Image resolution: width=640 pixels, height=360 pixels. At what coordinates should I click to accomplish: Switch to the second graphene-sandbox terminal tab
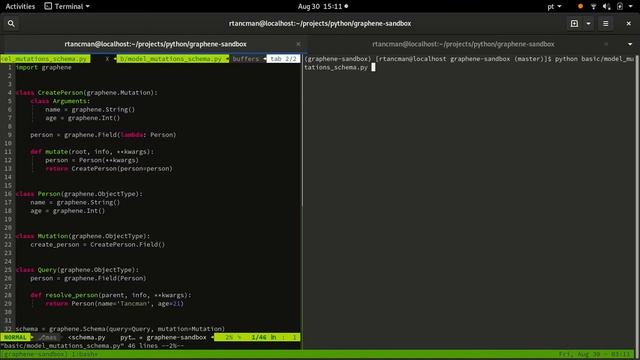click(463, 44)
